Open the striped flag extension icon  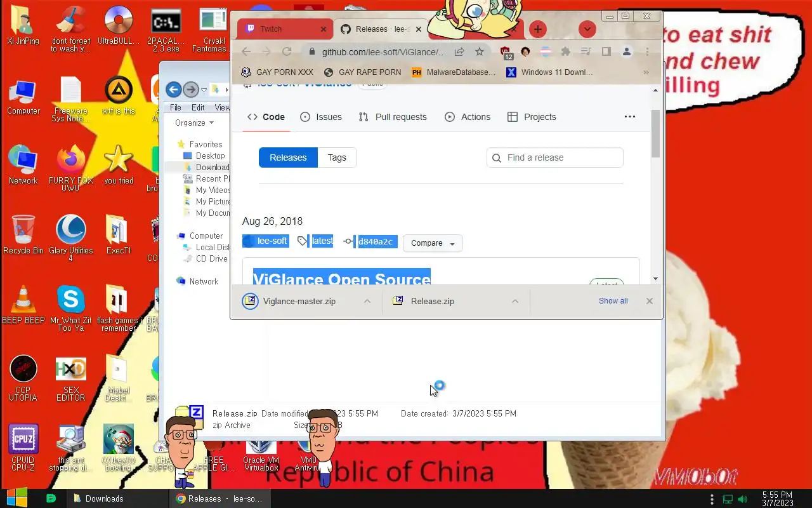pyautogui.click(x=545, y=52)
